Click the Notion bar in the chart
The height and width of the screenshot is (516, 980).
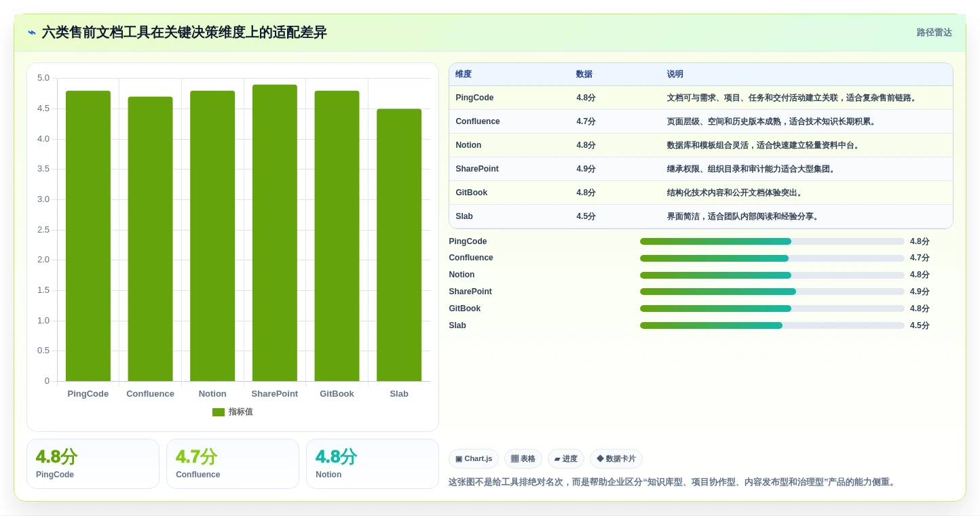tap(212, 236)
